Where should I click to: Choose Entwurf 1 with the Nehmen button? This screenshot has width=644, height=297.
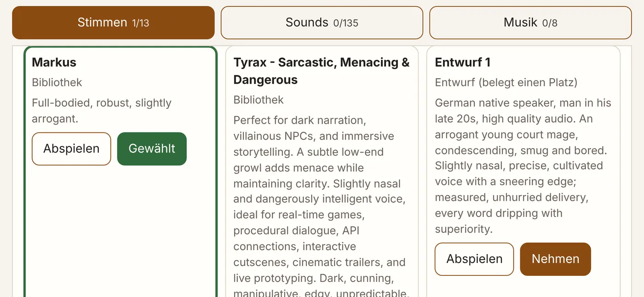coord(555,259)
